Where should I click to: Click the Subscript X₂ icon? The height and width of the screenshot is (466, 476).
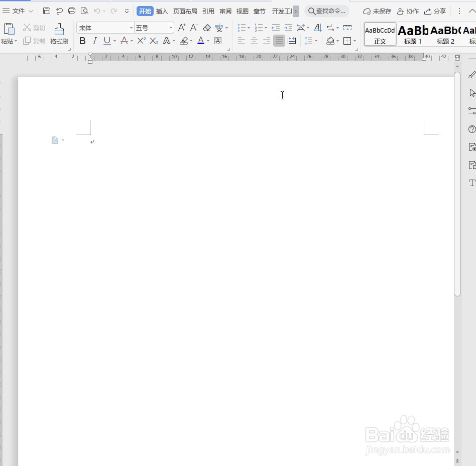(x=154, y=41)
